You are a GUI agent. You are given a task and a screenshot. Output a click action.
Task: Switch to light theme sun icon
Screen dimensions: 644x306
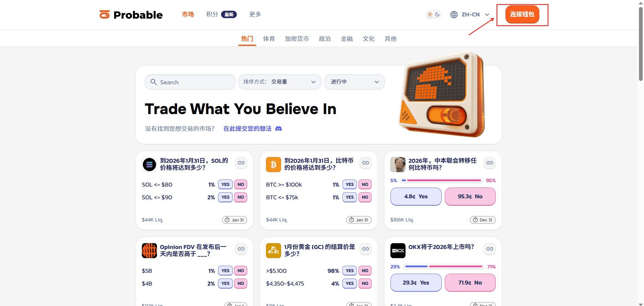click(430, 14)
